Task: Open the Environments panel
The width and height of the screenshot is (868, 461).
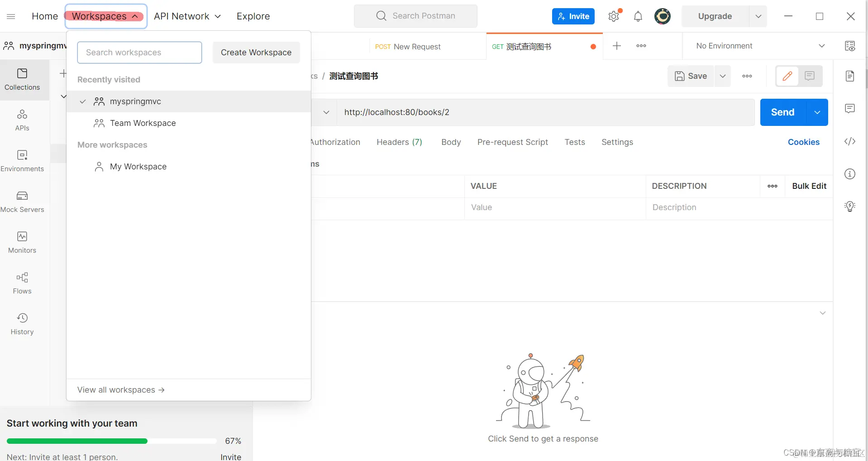Action: (23, 160)
